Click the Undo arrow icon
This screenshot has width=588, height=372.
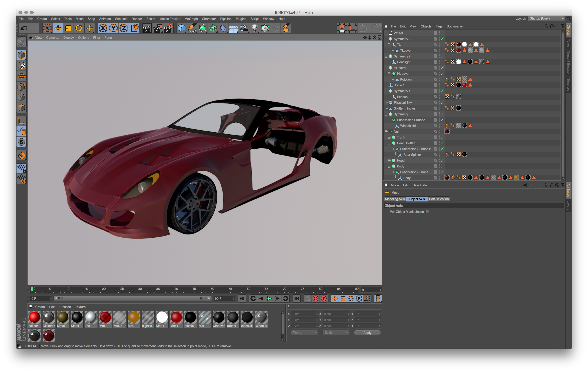(x=24, y=28)
